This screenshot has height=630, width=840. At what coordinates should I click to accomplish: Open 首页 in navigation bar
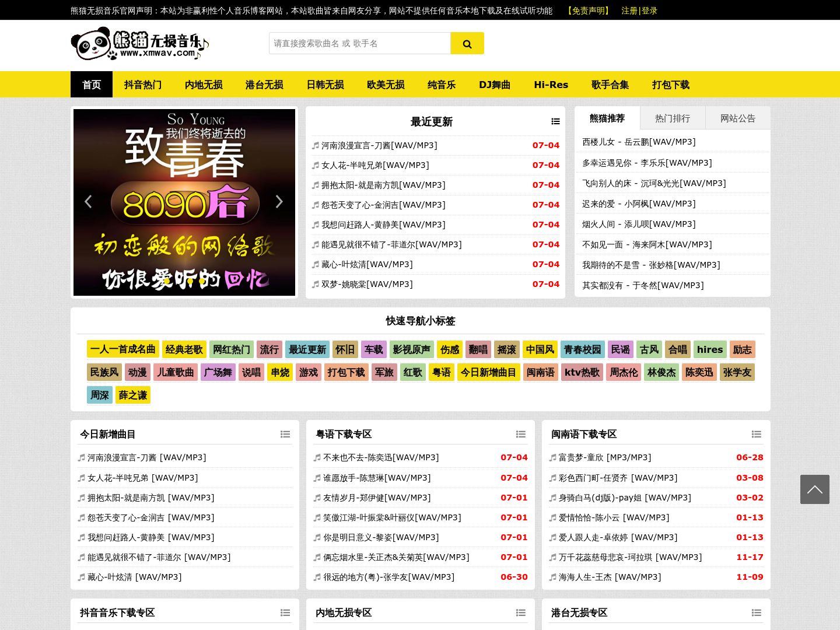tap(92, 85)
